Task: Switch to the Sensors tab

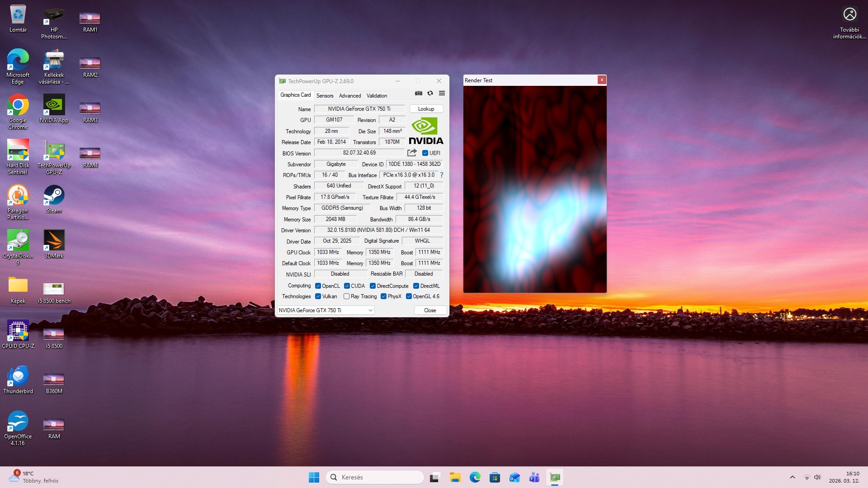Action: tap(325, 96)
